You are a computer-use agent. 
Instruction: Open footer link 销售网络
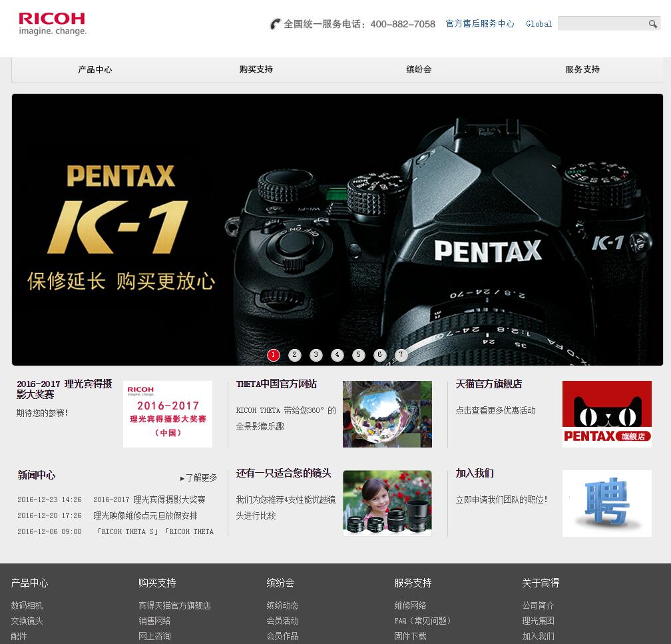(154, 621)
